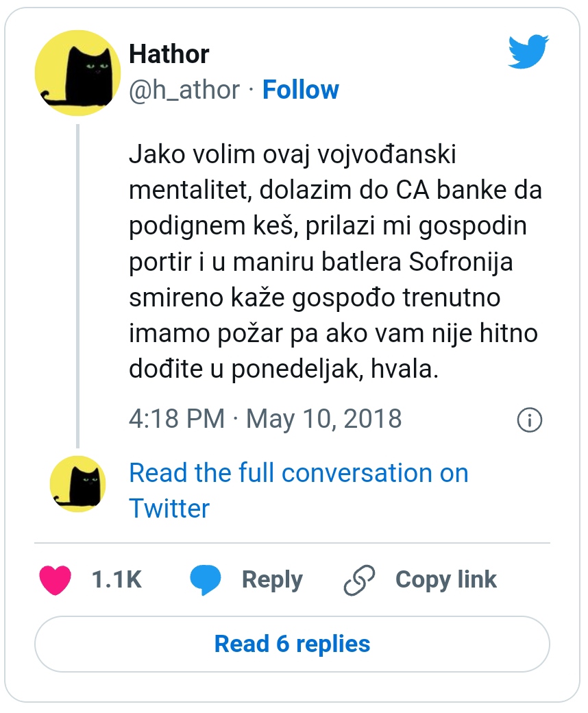
Task: Like the tweet with the heart icon
Action: (x=56, y=580)
